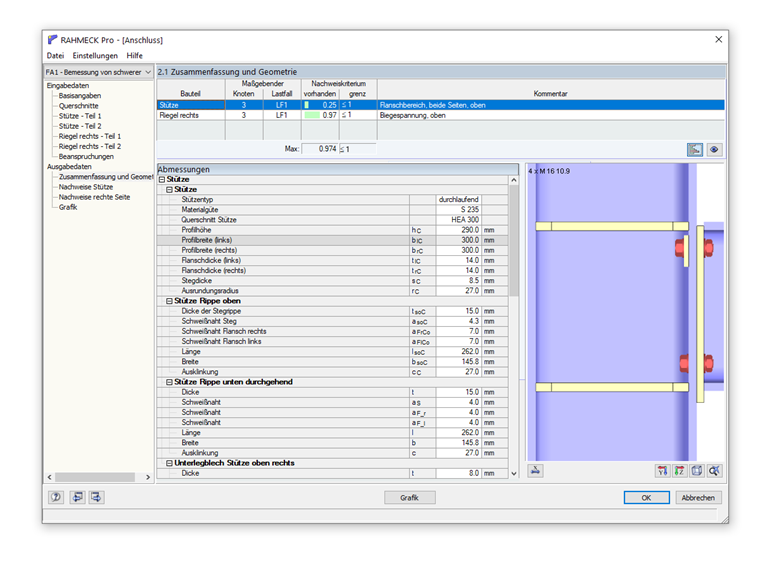
Task: Click the Abmessungen vertical scrollbar thumb
Action: pyautogui.click(x=514, y=240)
